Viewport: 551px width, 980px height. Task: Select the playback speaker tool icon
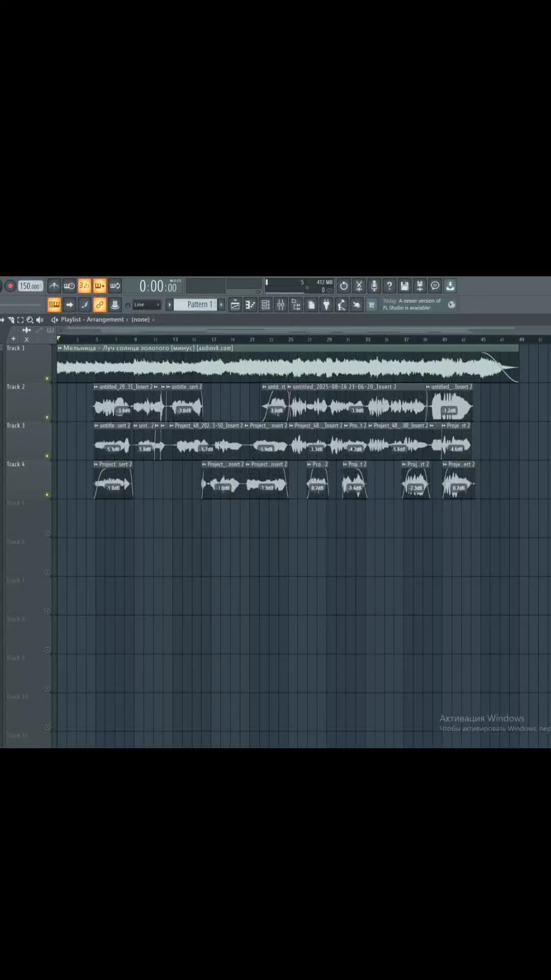pos(40,320)
